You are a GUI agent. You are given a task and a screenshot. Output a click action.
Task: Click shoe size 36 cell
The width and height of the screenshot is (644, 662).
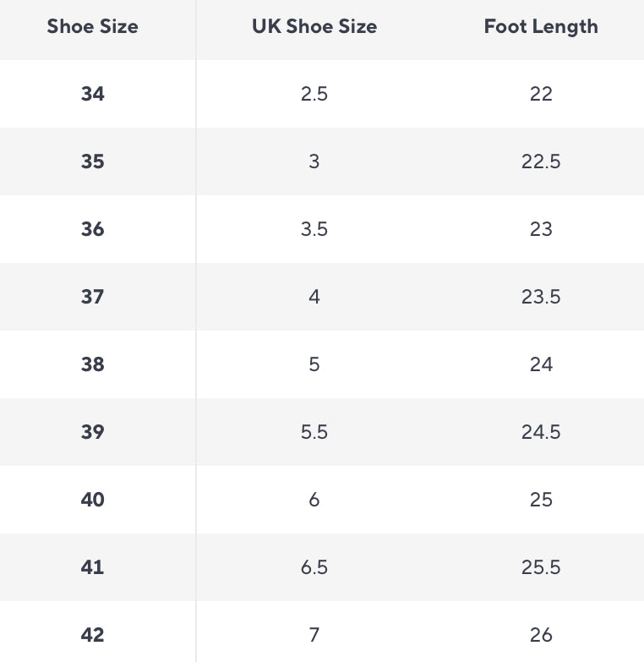[x=92, y=229]
